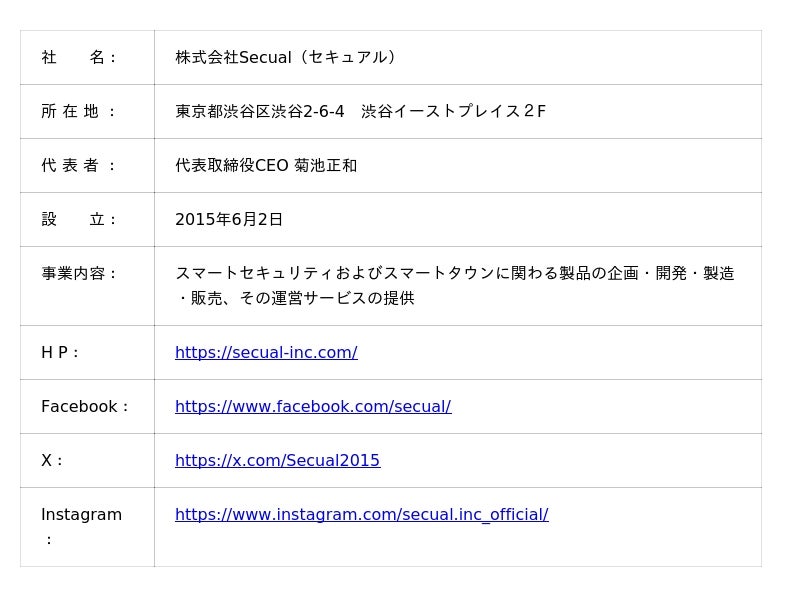Click the street address 東京都渋谷区渋谷2-6-4
This screenshot has height=597, width=800.
click(x=259, y=111)
